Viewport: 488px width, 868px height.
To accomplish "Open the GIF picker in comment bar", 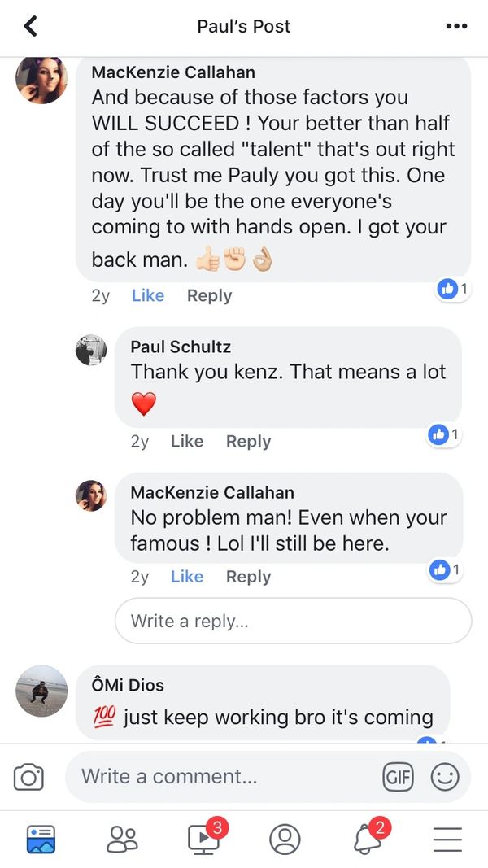I will click(398, 778).
